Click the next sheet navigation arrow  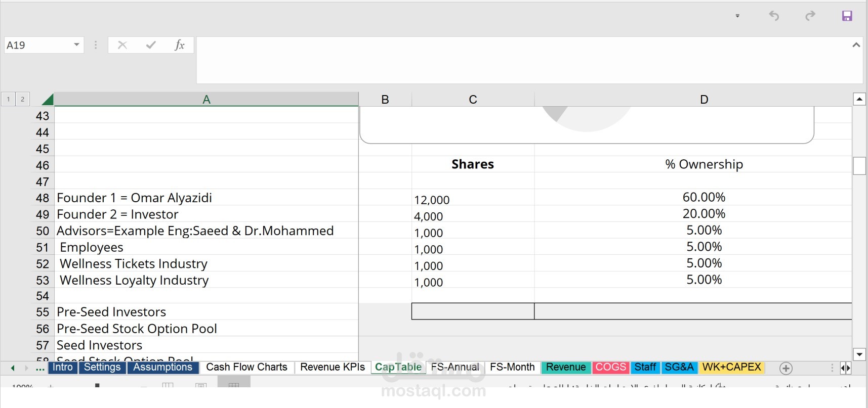(26, 368)
